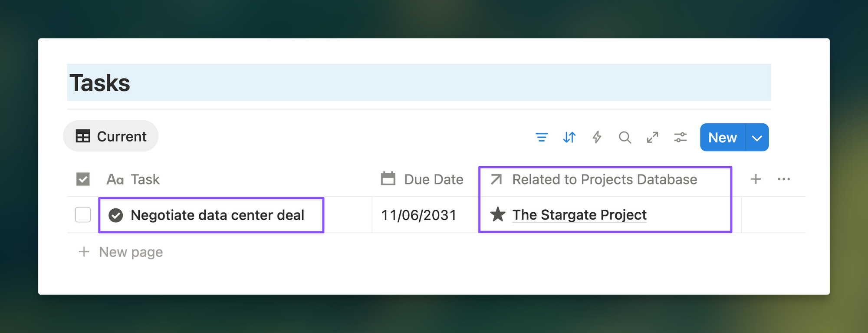Image resolution: width=868 pixels, height=333 pixels.
Task: Click New page to add row
Action: pos(130,252)
